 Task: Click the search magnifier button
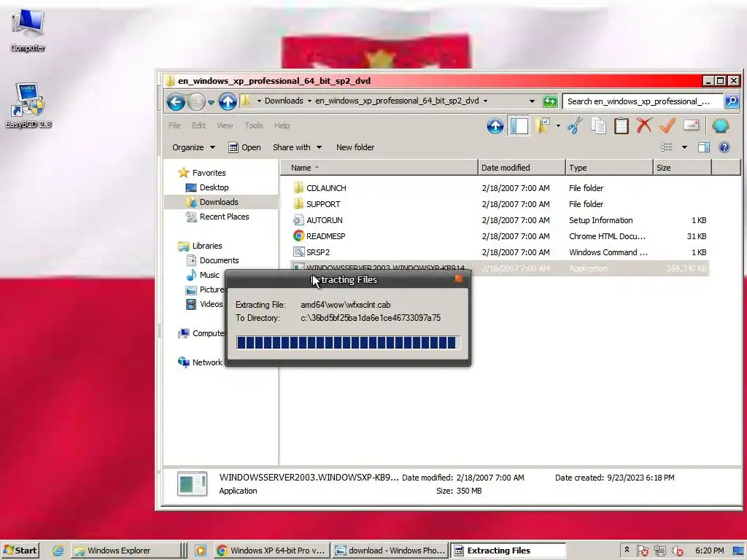[732, 101]
